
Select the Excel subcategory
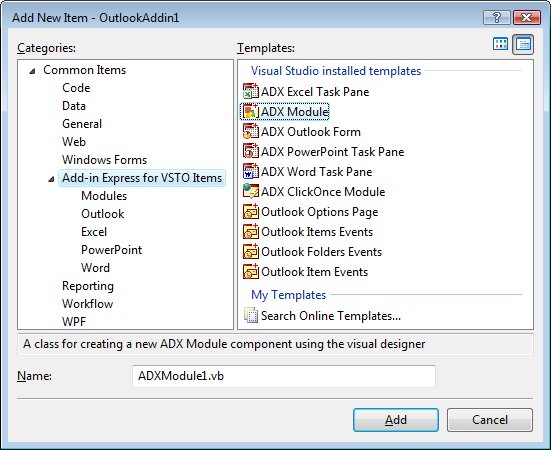(94, 232)
